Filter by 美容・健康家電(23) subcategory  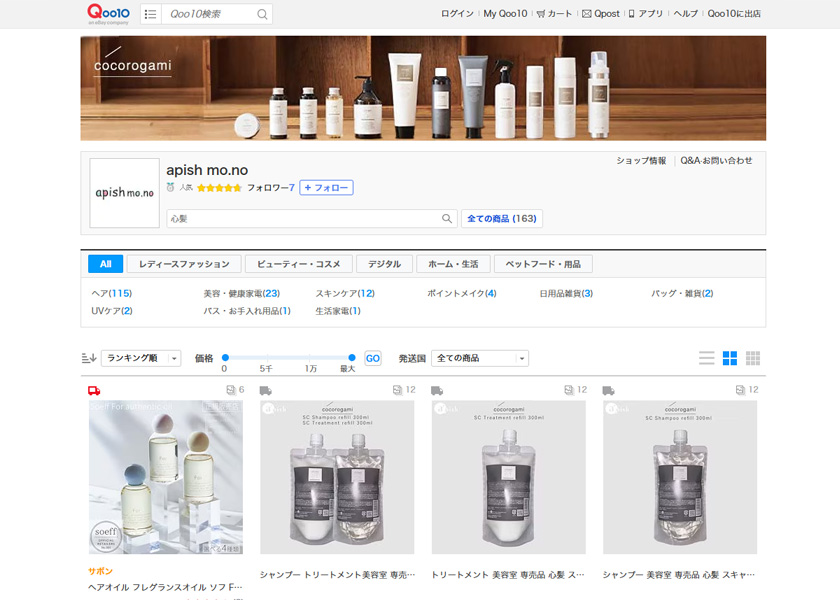[x=242, y=294]
